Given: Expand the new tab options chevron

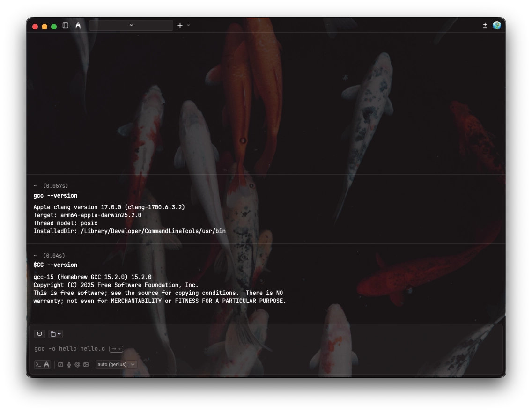Looking at the screenshot, I should pyautogui.click(x=189, y=25).
